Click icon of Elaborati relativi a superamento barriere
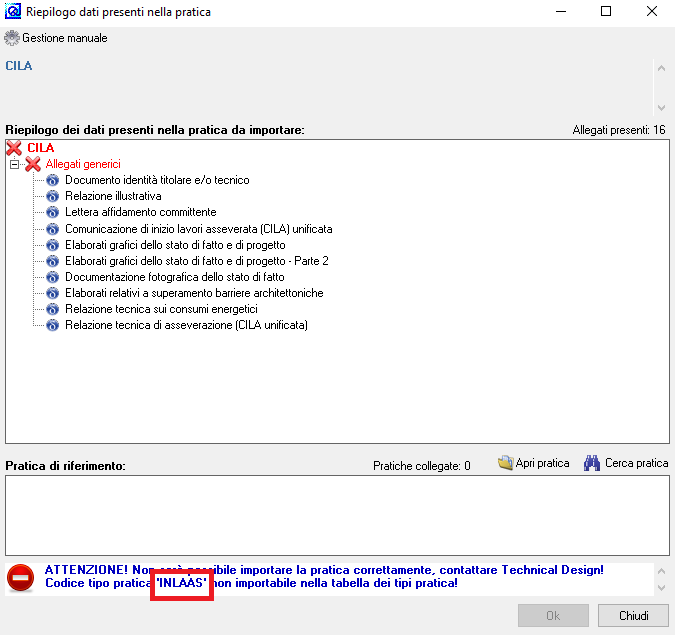Image resolution: width=675 pixels, height=635 pixels. coord(53,293)
